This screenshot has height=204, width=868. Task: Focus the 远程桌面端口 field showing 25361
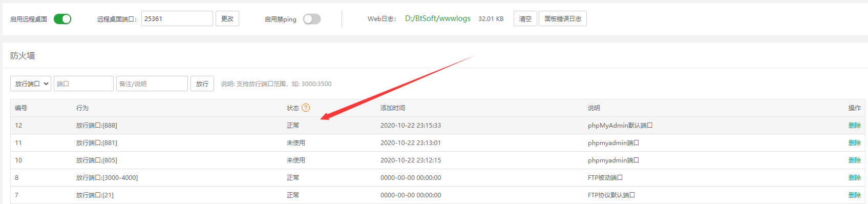(177, 18)
